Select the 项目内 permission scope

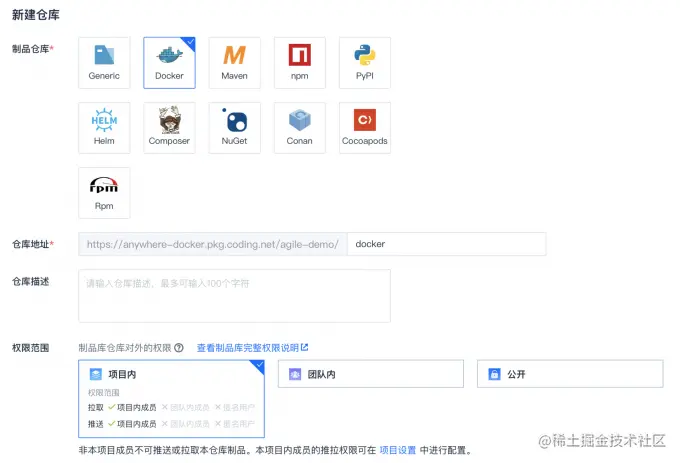171,399
